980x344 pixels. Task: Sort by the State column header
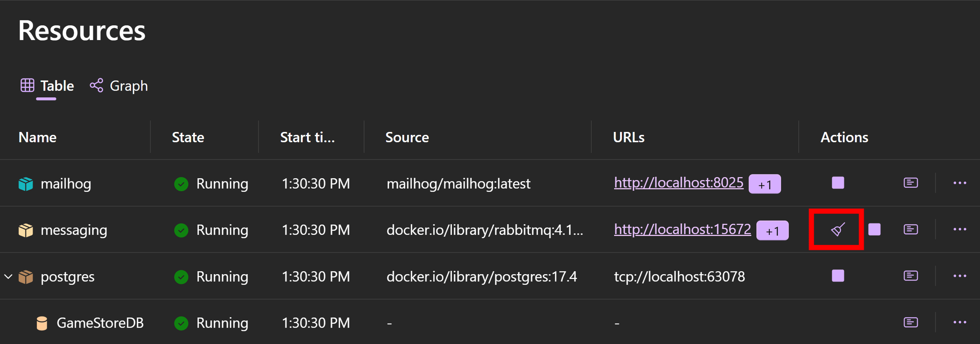click(188, 137)
